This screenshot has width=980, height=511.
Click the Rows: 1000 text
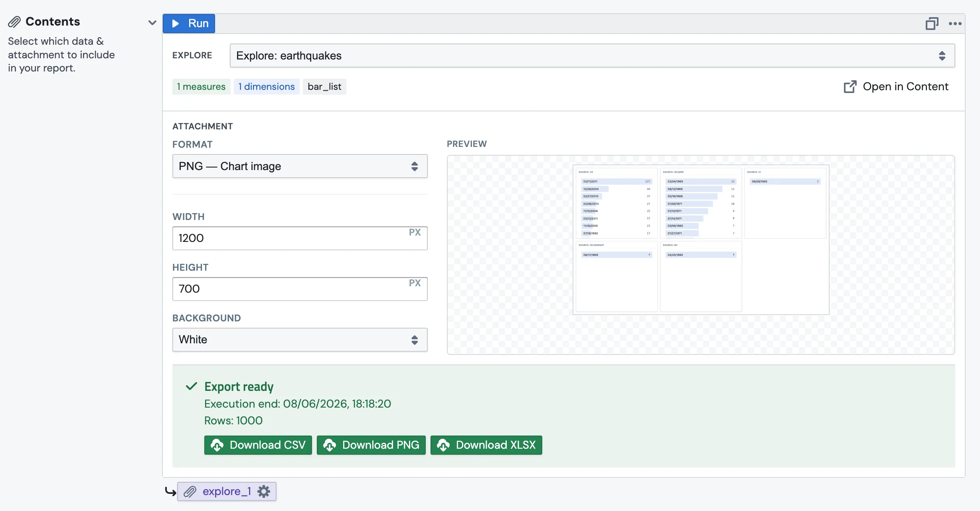(x=233, y=421)
